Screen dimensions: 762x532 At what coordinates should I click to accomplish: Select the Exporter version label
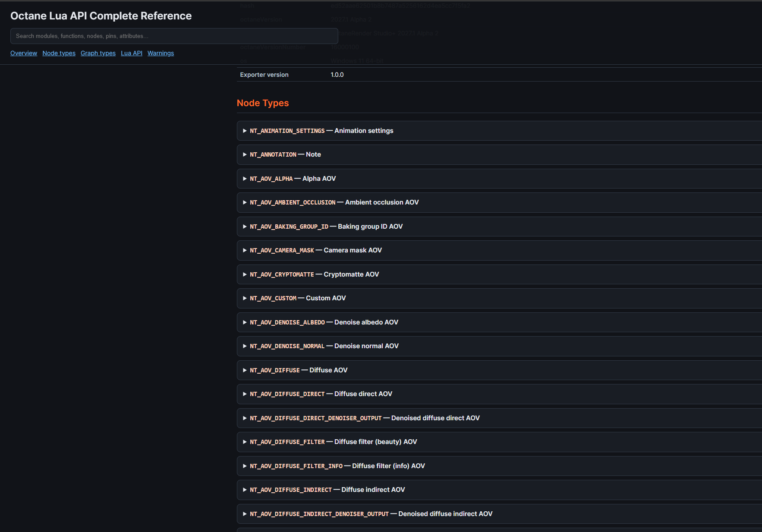[x=264, y=75]
